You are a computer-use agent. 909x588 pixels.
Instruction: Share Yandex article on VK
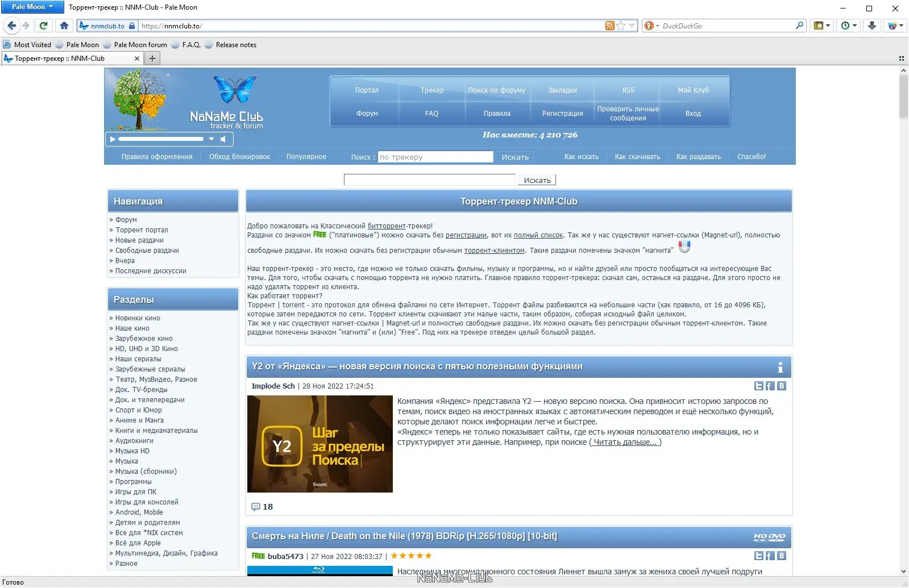tap(782, 386)
